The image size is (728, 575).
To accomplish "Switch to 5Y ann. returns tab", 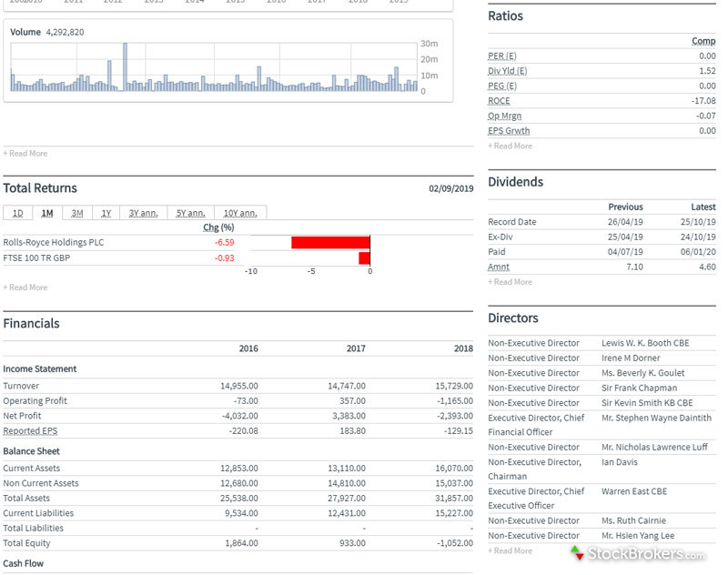I will click(x=192, y=213).
